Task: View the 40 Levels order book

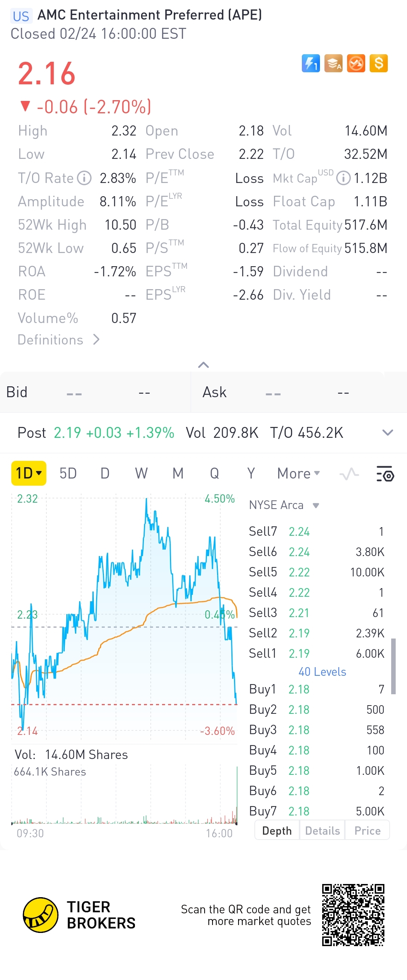Action: point(322,672)
